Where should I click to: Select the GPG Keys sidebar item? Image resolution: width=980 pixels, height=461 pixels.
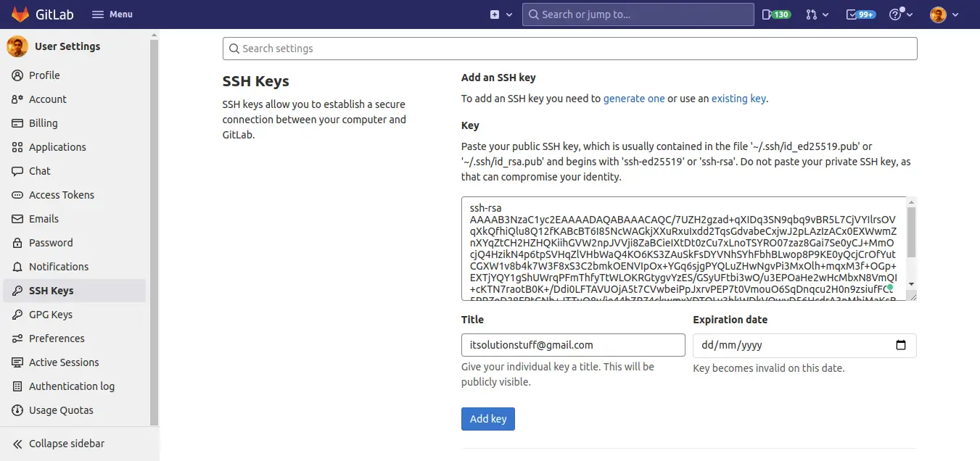coord(48,314)
